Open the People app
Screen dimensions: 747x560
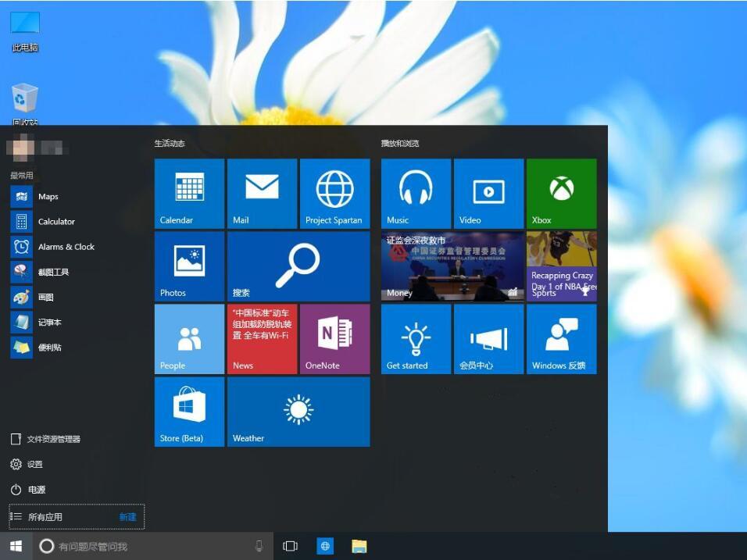click(x=188, y=338)
